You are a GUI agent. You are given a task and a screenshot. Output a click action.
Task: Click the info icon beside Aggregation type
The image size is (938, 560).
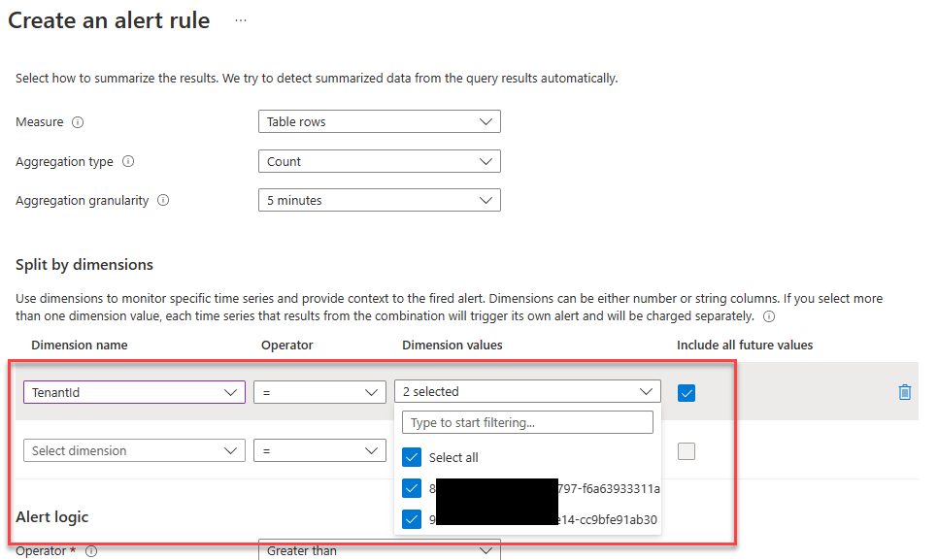pos(128,162)
